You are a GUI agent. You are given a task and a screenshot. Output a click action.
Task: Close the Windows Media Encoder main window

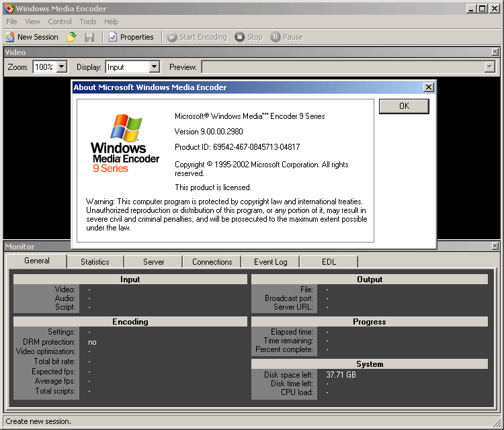point(494,8)
